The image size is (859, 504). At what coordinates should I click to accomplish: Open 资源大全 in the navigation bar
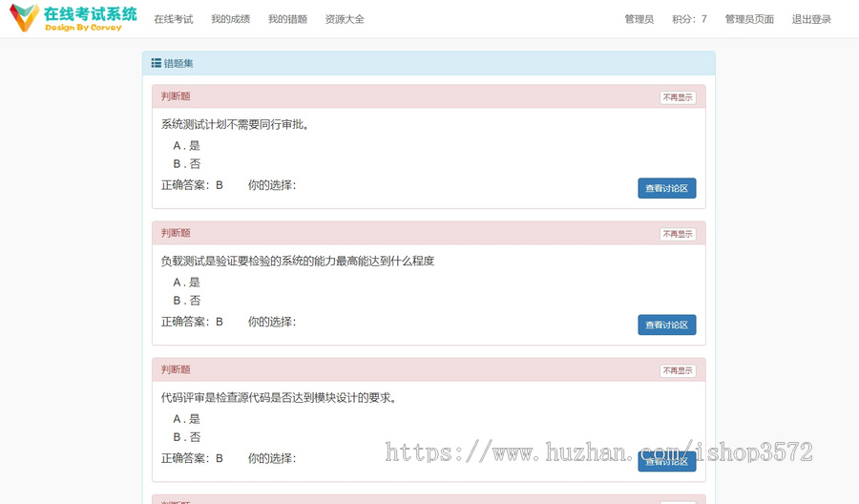pos(345,19)
